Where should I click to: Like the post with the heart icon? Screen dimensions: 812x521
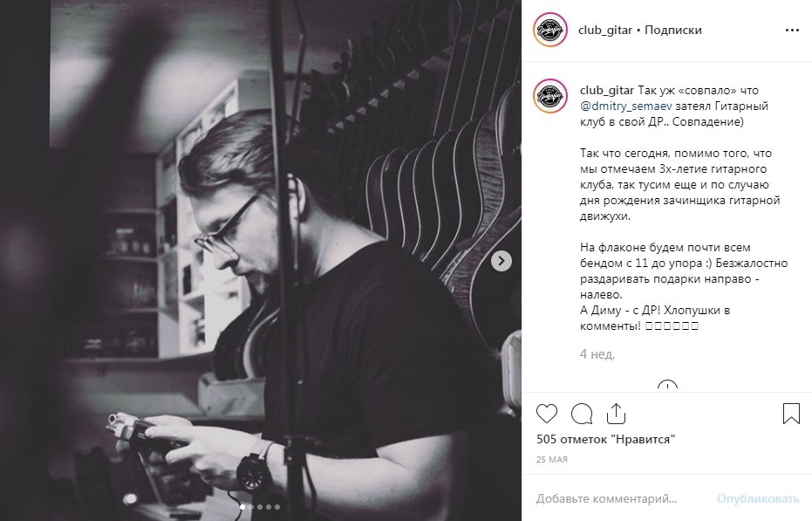coord(546,414)
